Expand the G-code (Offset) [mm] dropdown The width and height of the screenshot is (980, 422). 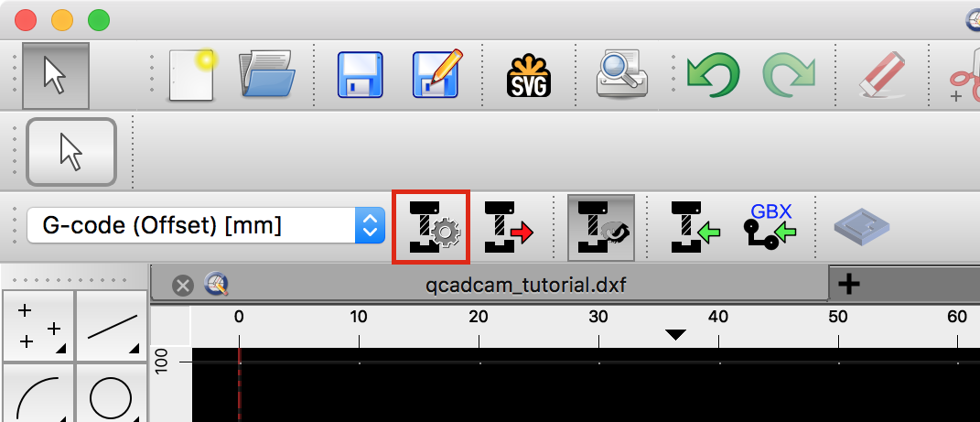[x=206, y=226]
